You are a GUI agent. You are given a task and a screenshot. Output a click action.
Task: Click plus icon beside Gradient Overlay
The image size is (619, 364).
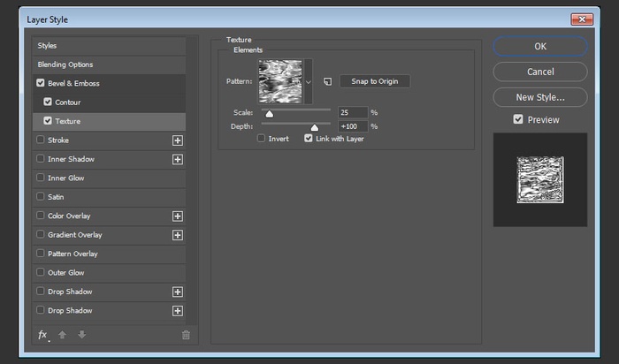(x=177, y=235)
